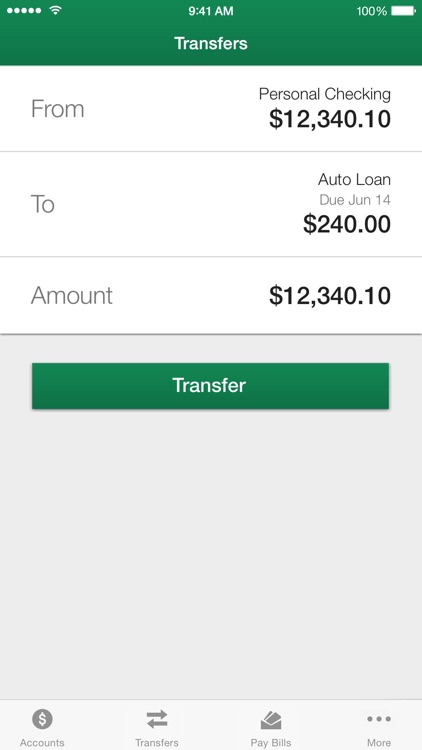The image size is (422, 750).
Task: Tap the cellular signal dots
Action: 25,11
